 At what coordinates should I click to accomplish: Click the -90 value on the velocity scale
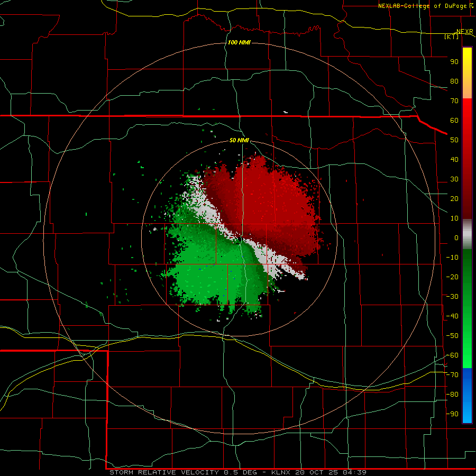[x=452, y=414]
